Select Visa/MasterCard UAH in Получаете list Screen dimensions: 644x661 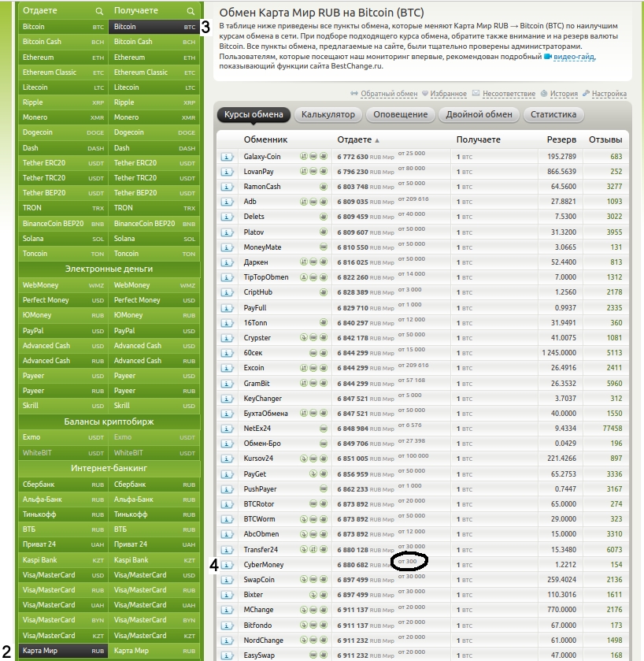[x=154, y=605]
